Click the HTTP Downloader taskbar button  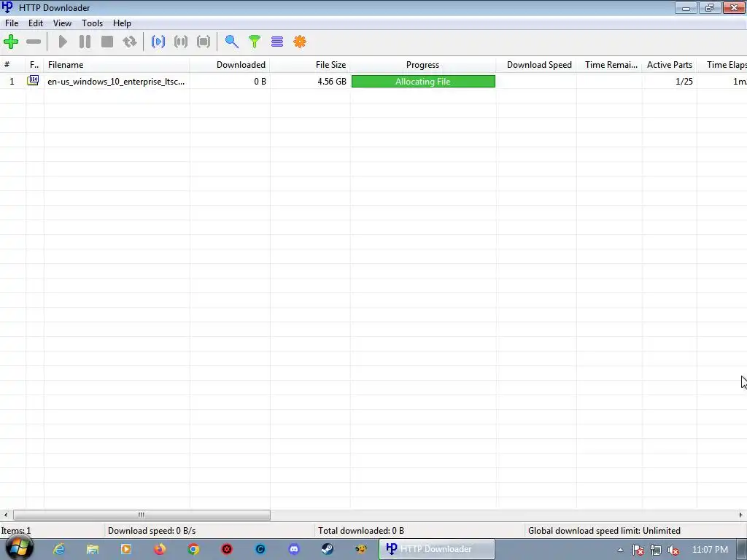(x=437, y=549)
